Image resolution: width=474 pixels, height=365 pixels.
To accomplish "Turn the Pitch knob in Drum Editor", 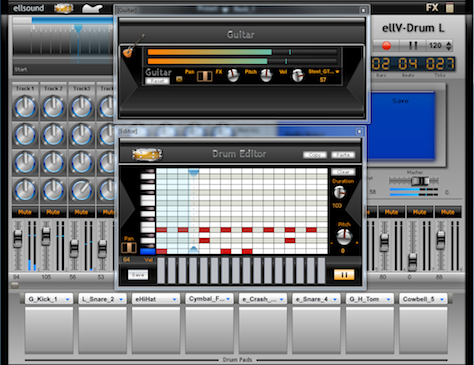I will tap(344, 236).
